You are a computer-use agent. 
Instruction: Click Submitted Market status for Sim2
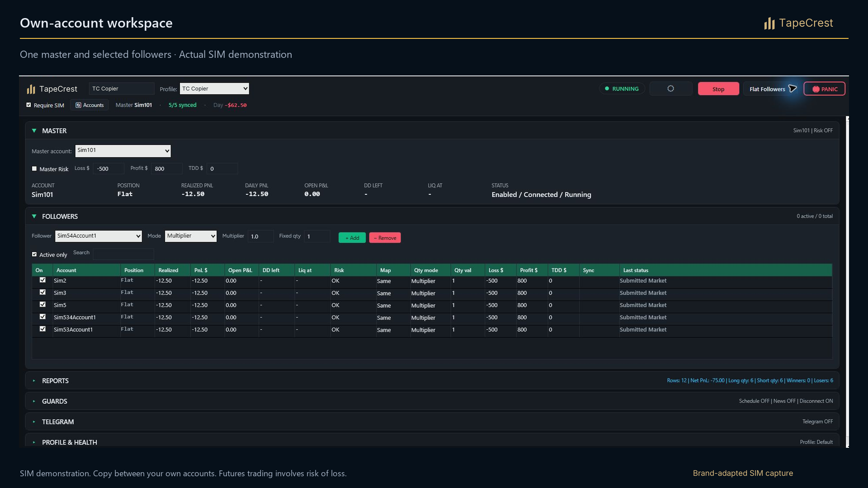[643, 281]
